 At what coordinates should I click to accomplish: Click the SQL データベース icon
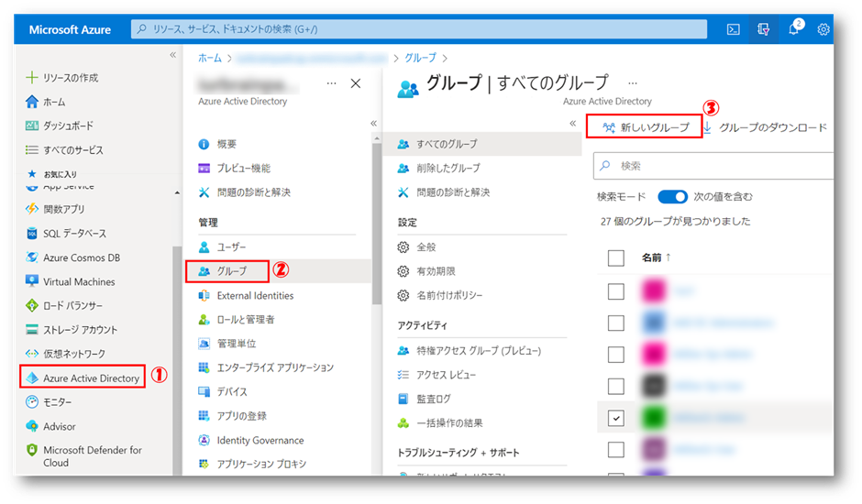32,233
